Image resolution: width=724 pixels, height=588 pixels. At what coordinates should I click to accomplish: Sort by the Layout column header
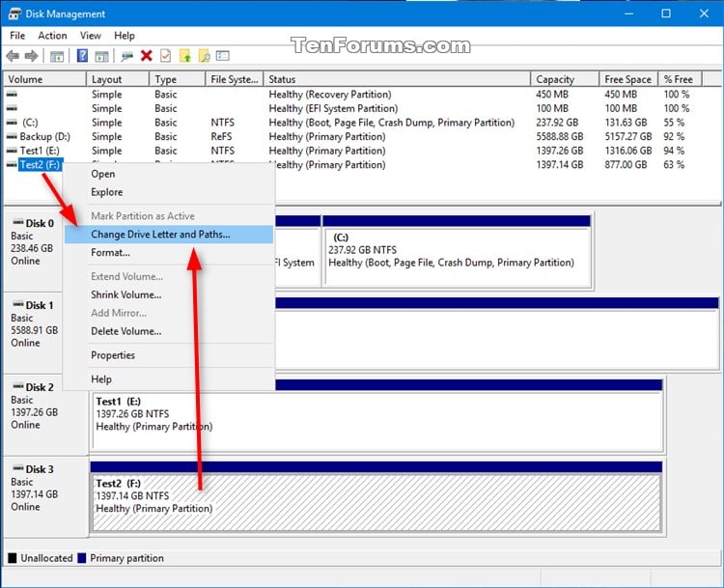click(x=118, y=79)
